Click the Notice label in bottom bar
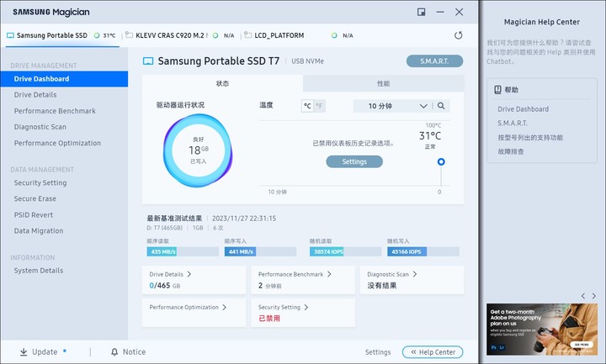Viewport: 606px width, 364px height. pos(134,352)
